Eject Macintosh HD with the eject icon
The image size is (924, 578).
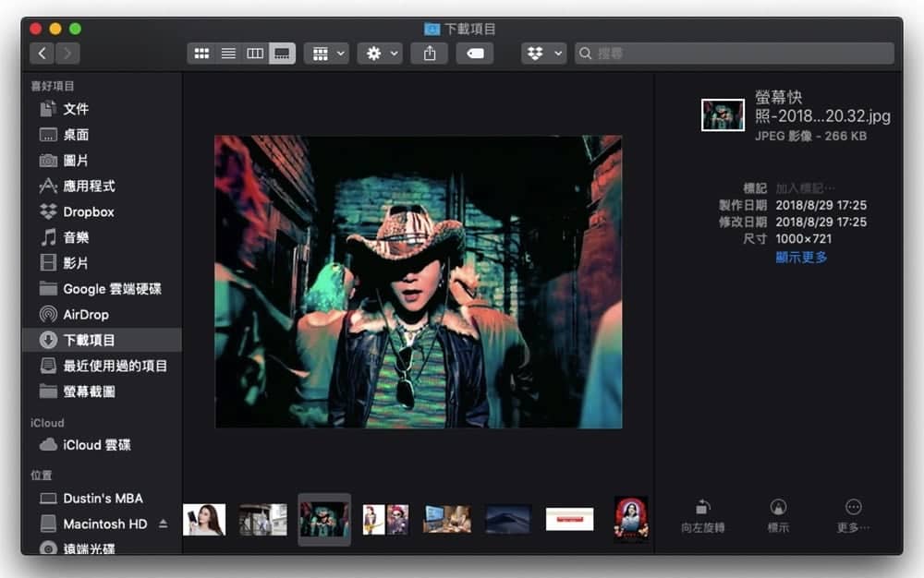point(164,524)
